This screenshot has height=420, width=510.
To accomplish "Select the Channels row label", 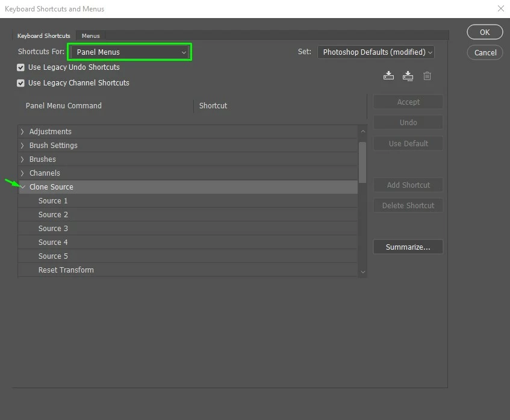I will (x=45, y=173).
